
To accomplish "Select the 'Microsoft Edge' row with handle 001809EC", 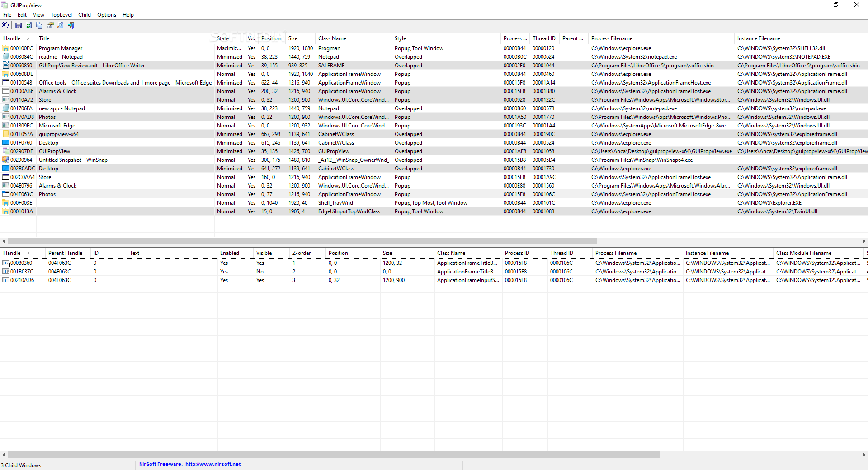I will click(434, 126).
